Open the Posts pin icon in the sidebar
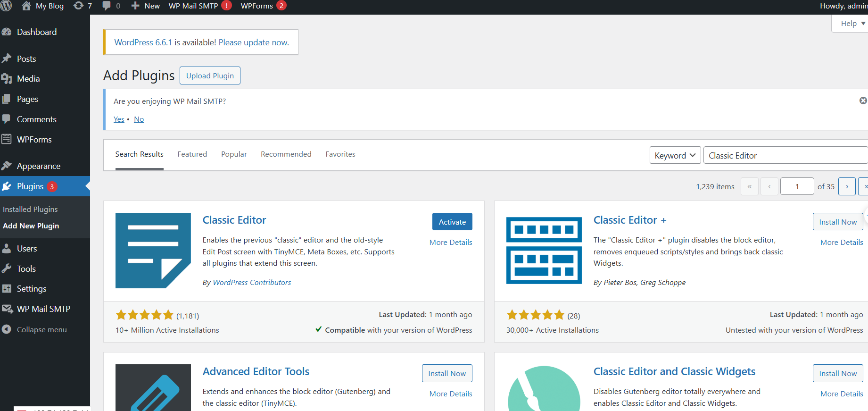Screen dimensions: 868x411 coord(7,59)
